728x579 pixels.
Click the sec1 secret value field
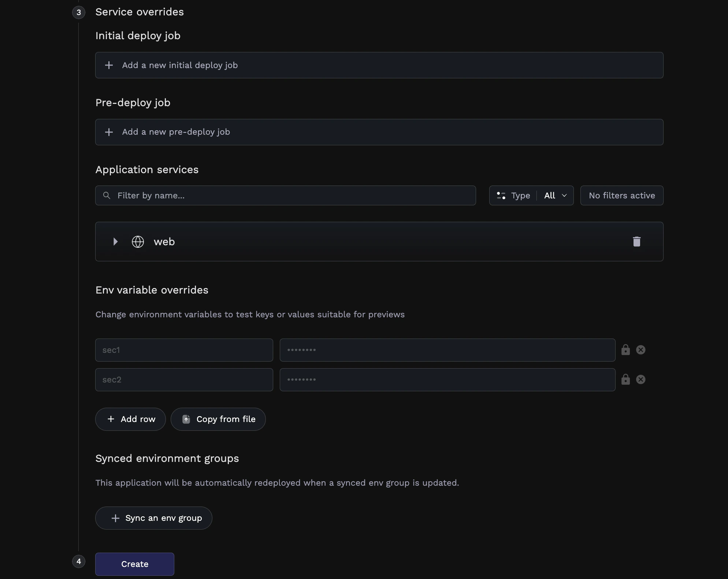point(447,350)
